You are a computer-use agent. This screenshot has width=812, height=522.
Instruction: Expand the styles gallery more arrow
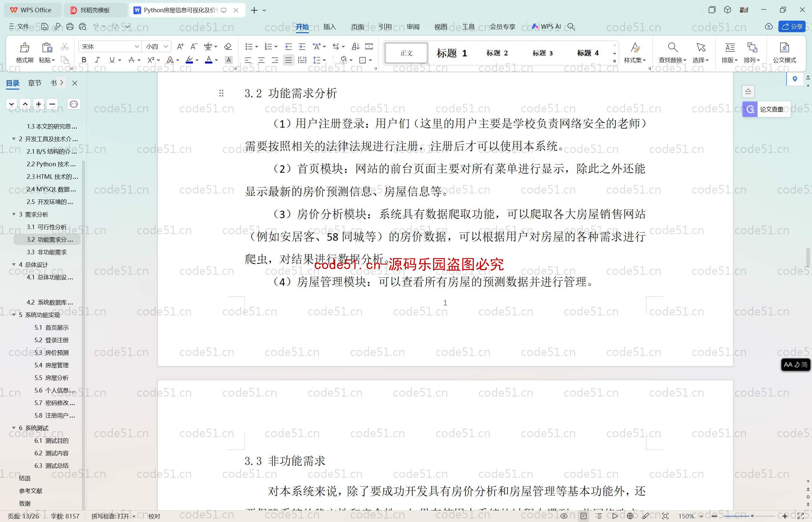[x=614, y=61]
